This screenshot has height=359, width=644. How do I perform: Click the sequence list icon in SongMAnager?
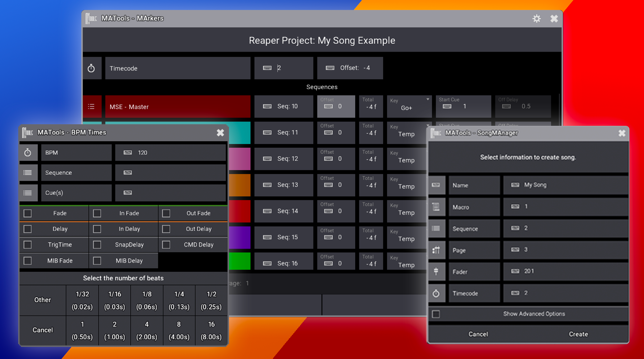click(x=436, y=228)
